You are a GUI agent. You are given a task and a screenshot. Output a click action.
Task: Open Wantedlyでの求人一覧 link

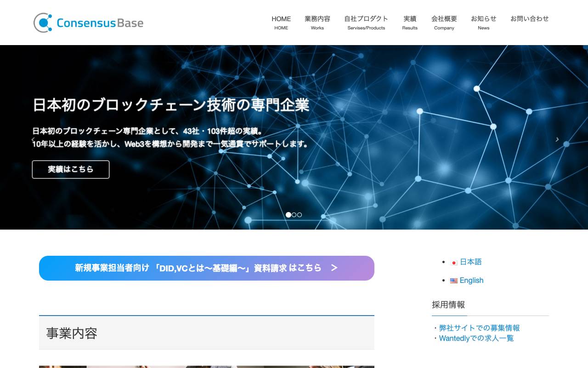click(x=476, y=339)
